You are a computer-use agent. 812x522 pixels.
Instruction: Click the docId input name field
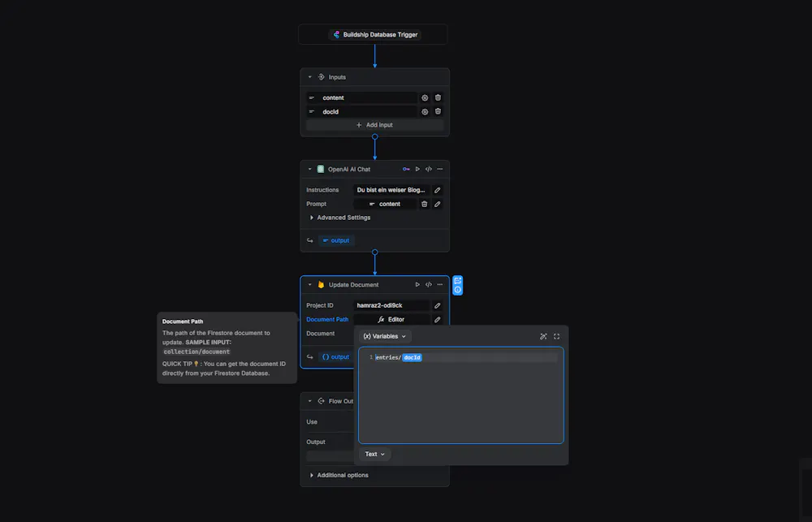(361, 112)
